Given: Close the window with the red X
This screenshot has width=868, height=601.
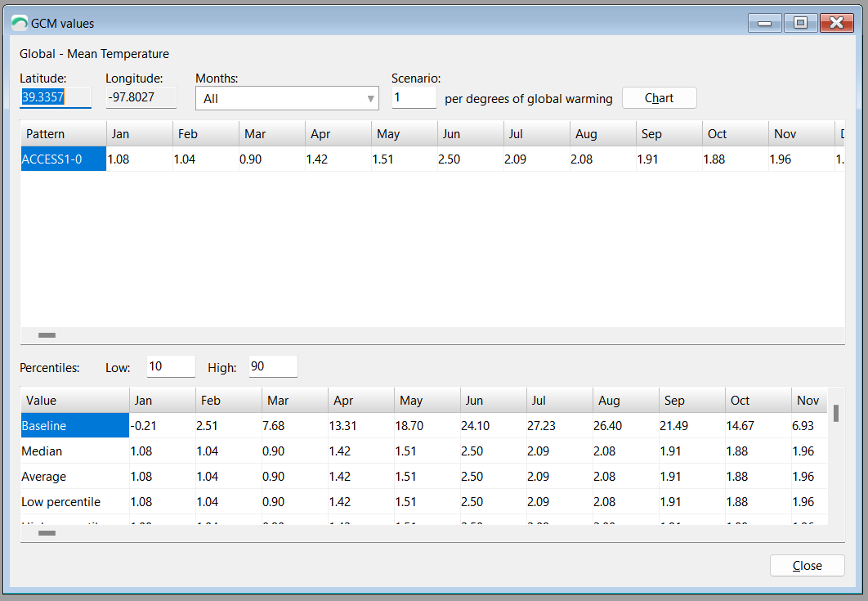Looking at the screenshot, I should coord(836,23).
